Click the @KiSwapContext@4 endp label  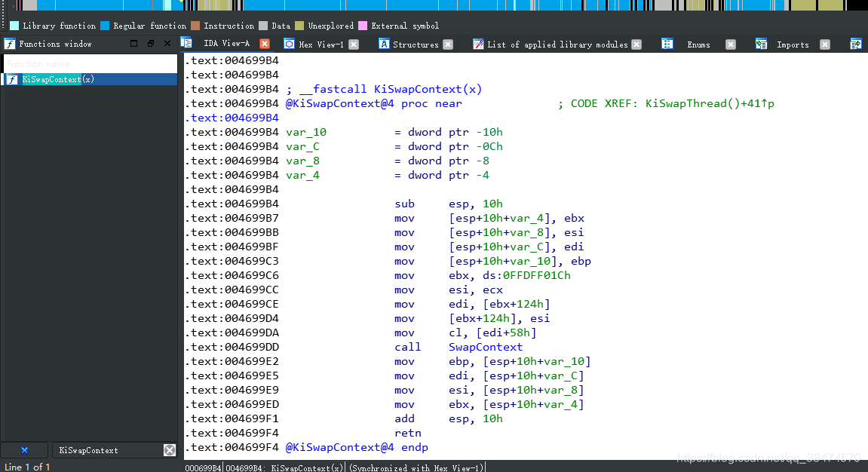coord(357,447)
